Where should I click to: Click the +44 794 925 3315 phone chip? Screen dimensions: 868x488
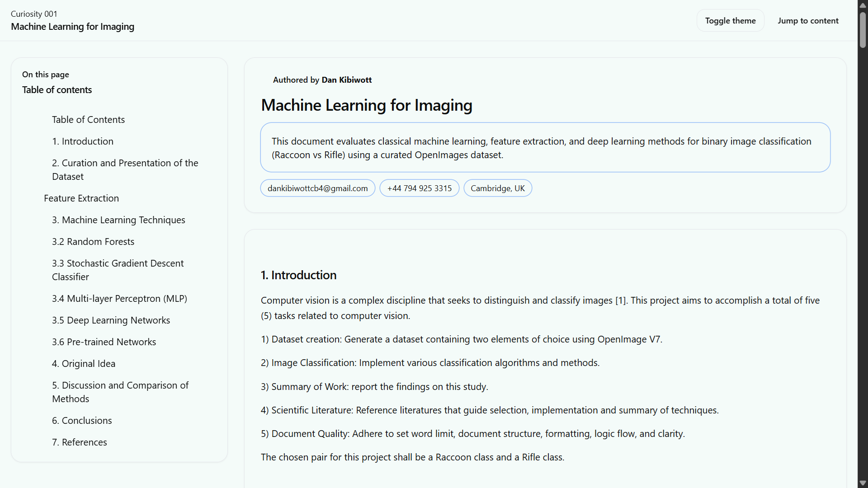(x=419, y=188)
